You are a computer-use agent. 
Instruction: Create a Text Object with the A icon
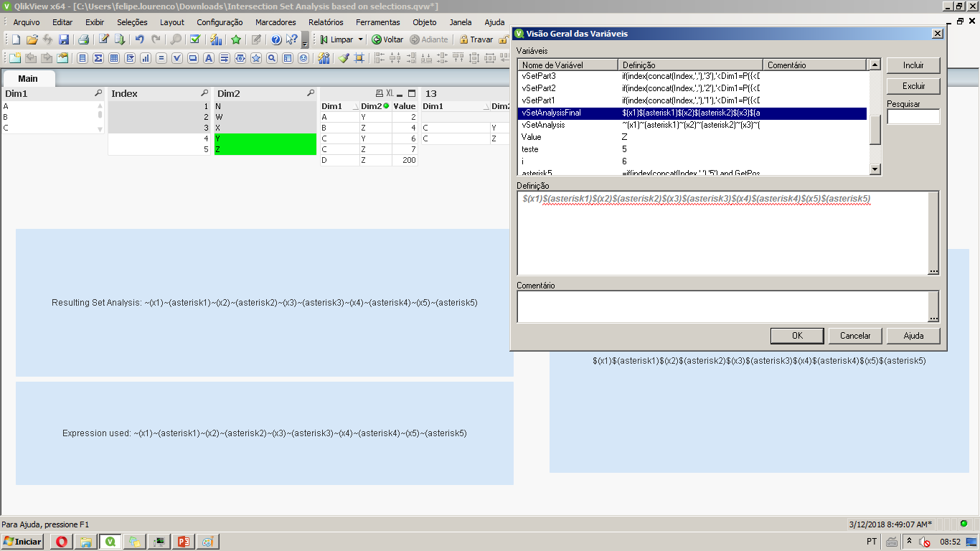pyautogui.click(x=209, y=58)
